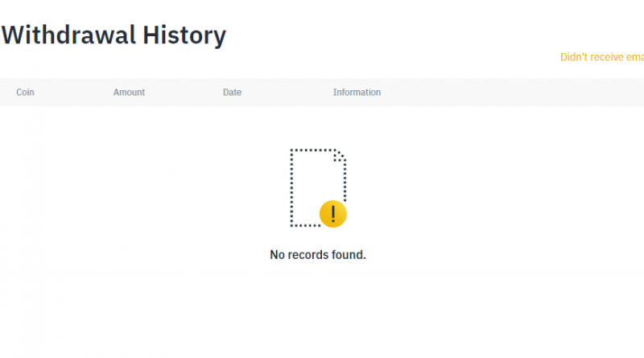Click the word "History" in the title
The width and height of the screenshot is (644, 358).
(x=184, y=35)
